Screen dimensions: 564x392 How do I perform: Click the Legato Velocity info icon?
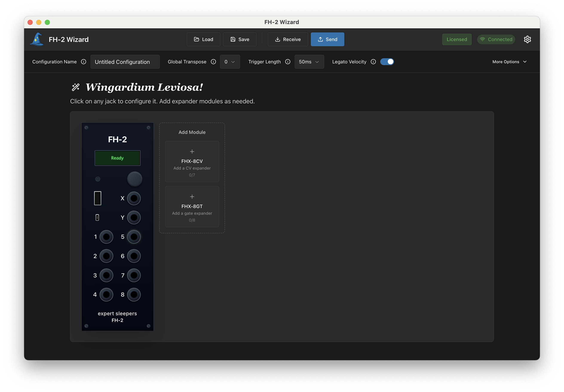pyautogui.click(x=373, y=62)
